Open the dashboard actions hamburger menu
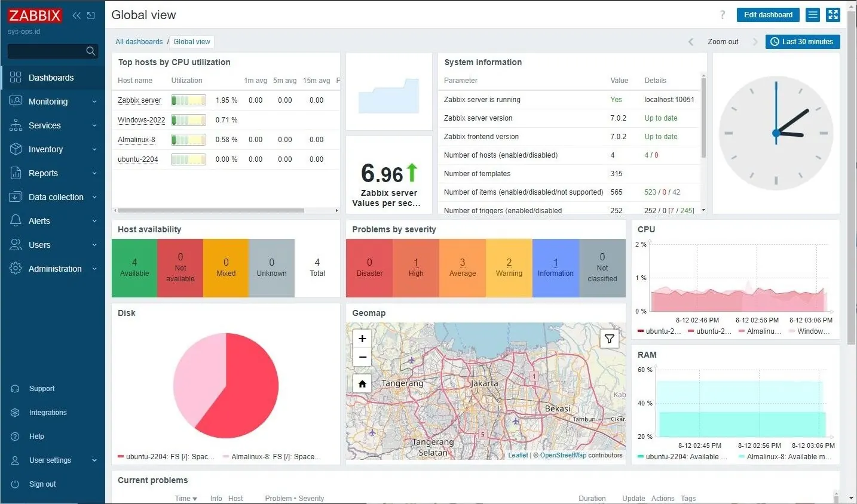The image size is (857, 504). pyautogui.click(x=813, y=15)
